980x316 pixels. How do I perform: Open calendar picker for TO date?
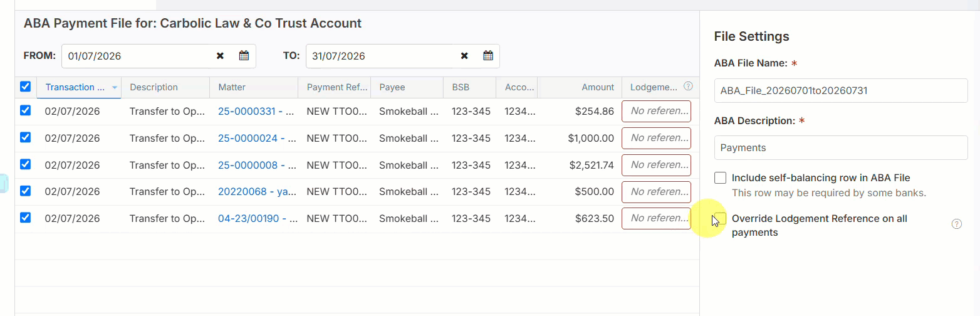pos(488,56)
